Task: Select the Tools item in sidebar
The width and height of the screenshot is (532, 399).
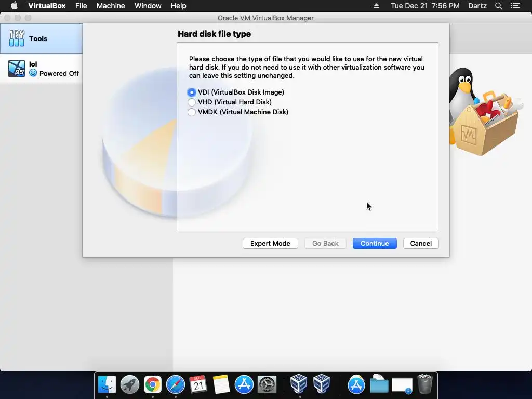Action: tap(41, 38)
